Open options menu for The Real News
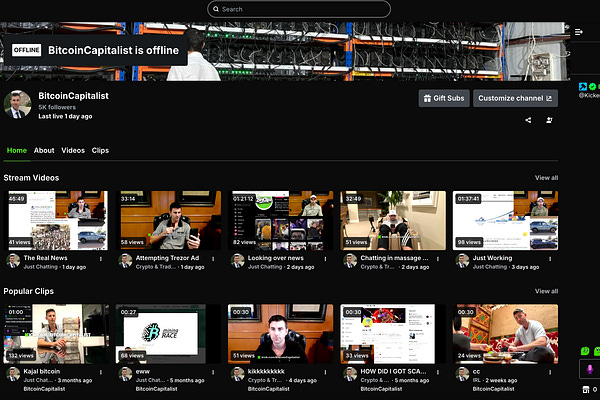Viewport: 600px width, 400px height. click(101, 259)
